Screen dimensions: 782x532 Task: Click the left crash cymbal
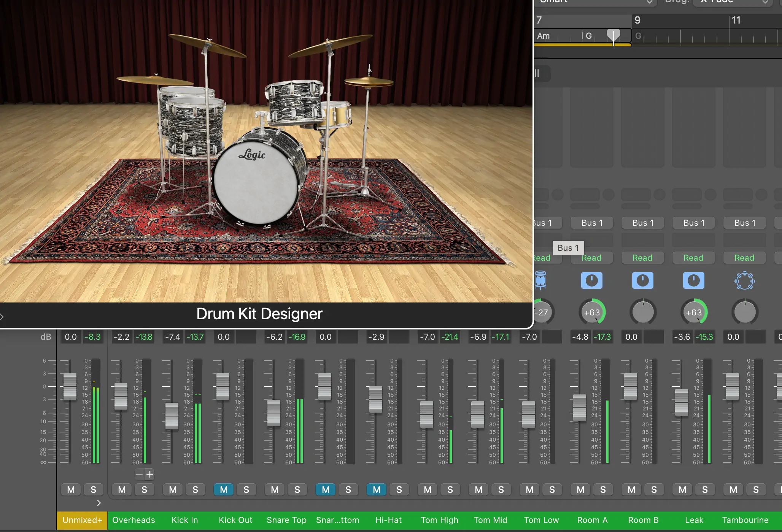click(x=207, y=46)
